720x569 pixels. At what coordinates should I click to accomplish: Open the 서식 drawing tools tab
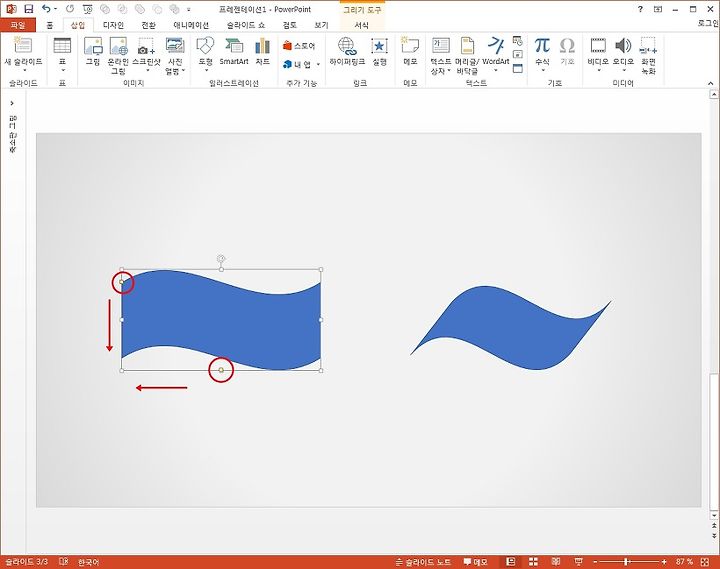click(361, 25)
